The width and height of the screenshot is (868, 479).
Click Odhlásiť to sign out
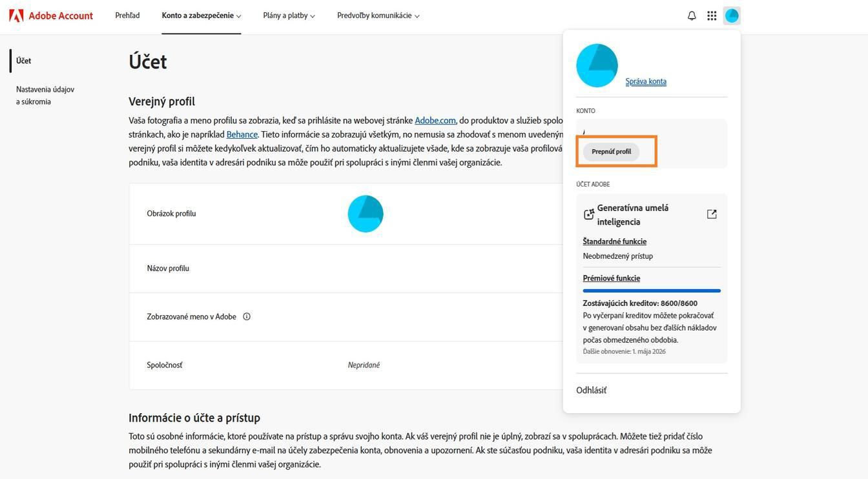click(591, 390)
